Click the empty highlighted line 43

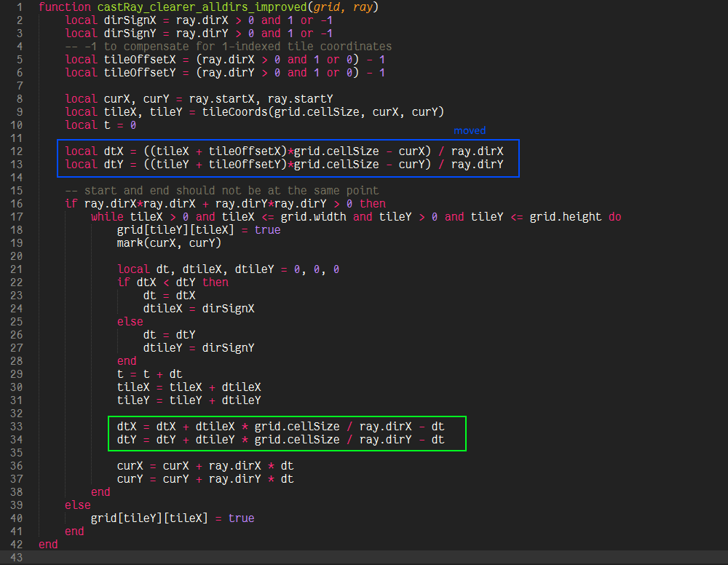pos(364,558)
